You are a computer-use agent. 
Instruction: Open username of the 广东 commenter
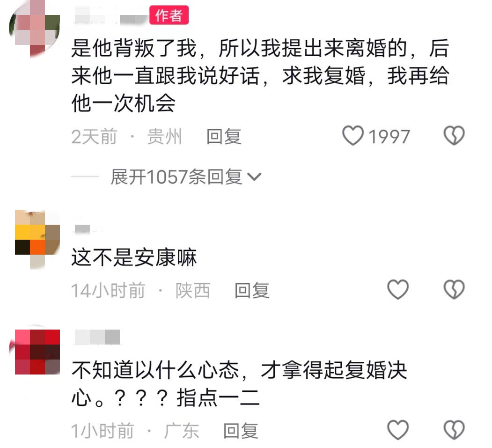tap(97, 337)
